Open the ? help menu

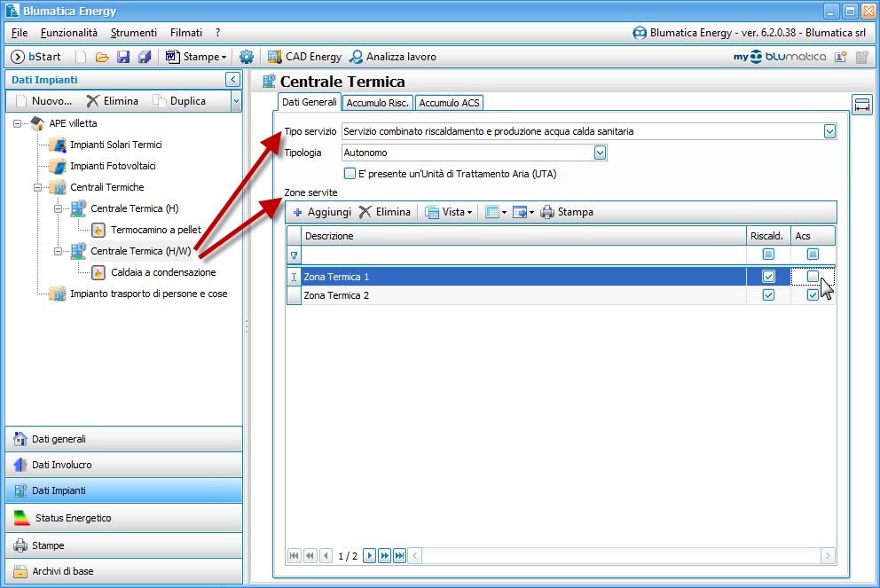[217, 33]
